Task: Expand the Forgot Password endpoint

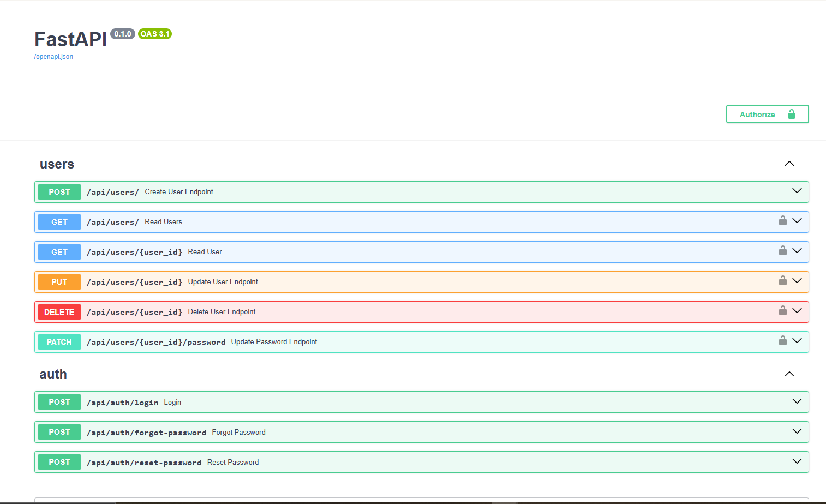Action: click(797, 431)
